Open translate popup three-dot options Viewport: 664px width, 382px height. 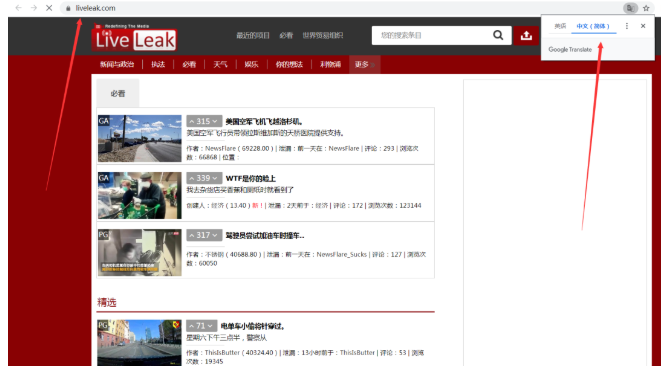tap(627, 26)
